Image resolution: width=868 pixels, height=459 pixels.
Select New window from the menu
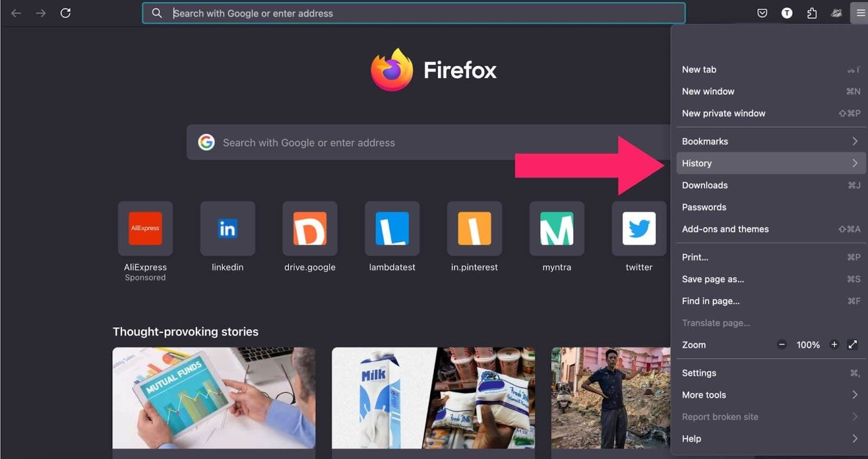point(771,92)
